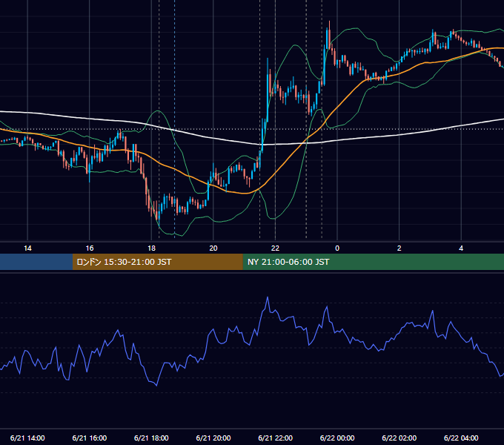
Task: Click the 6/21 20:00 label on oscillator axis
Action: [213, 438]
